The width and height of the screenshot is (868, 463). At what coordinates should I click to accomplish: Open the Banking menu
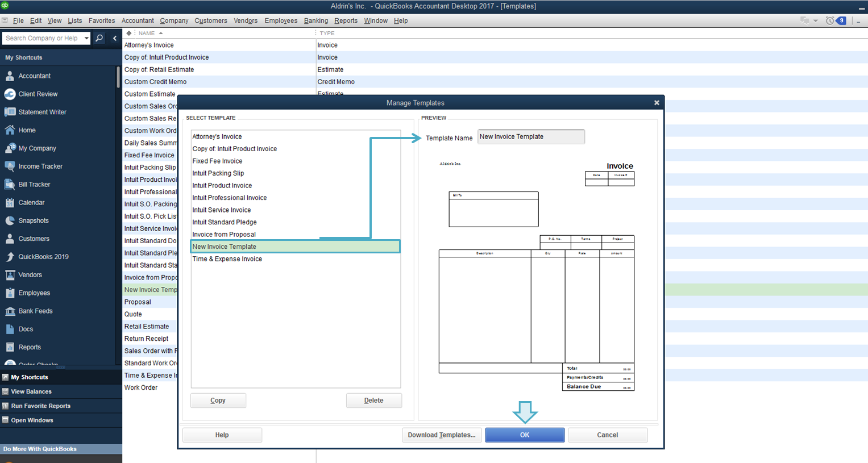pos(316,20)
